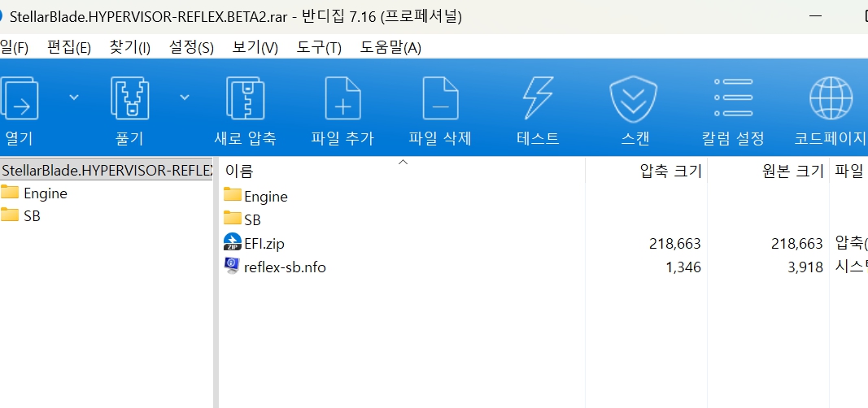Image resolution: width=868 pixels, height=408 pixels.
Task: Open the Tools (도구) menu
Action: pos(320,47)
